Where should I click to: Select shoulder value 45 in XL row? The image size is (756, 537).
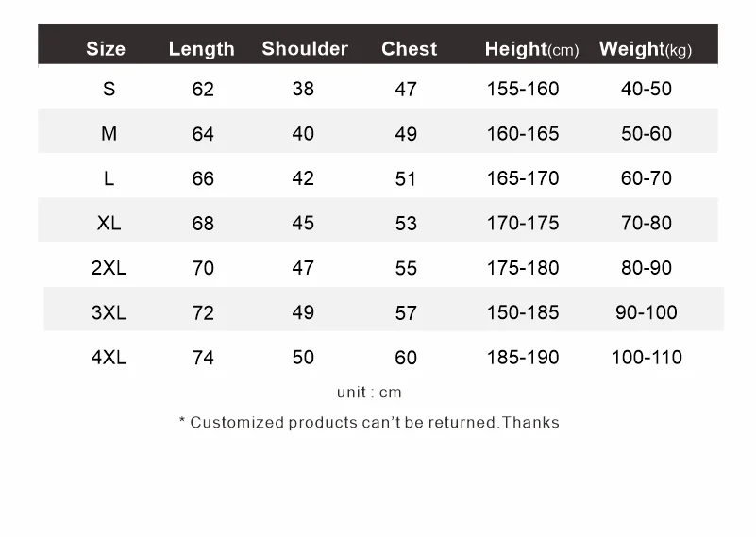[x=303, y=223]
